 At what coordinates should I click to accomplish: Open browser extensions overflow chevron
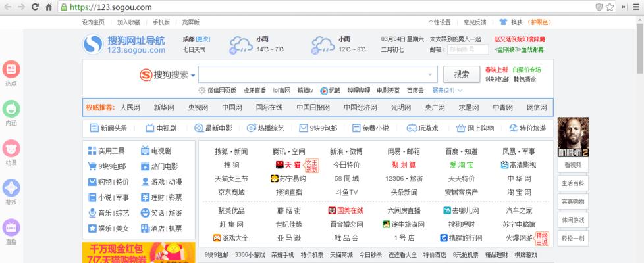[624, 7]
